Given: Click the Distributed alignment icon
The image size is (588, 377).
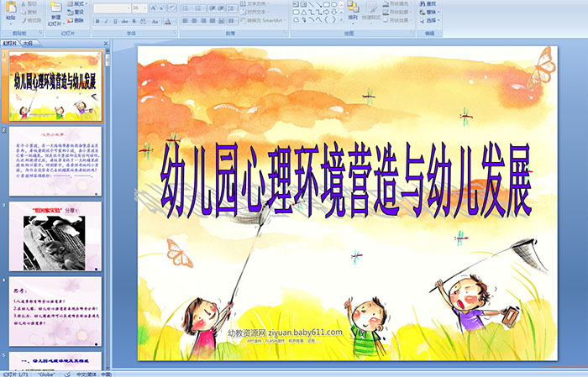Looking at the screenshot, I should (221, 21).
